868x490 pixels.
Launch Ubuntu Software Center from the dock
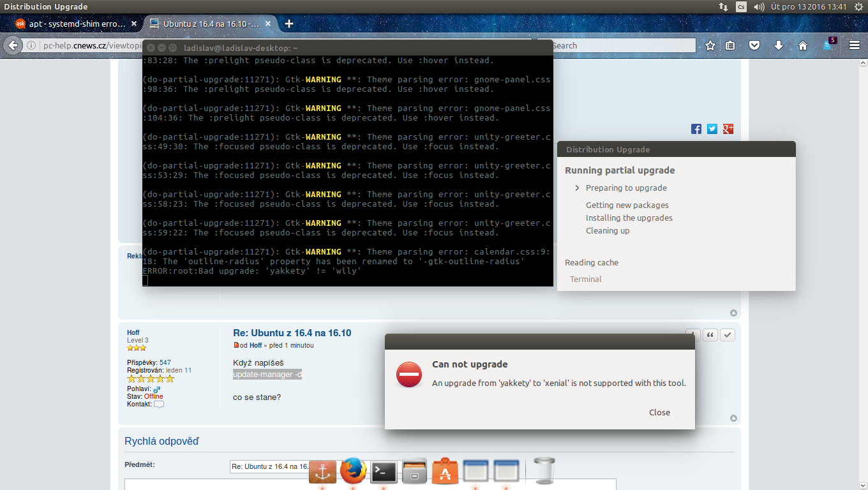pos(445,473)
